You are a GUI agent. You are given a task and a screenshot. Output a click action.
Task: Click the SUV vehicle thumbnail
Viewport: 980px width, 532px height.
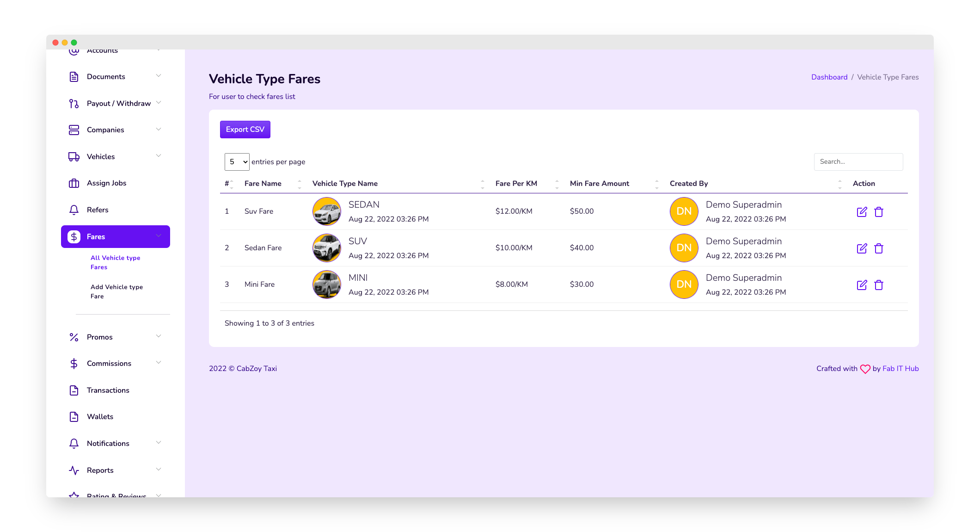[x=327, y=248]
